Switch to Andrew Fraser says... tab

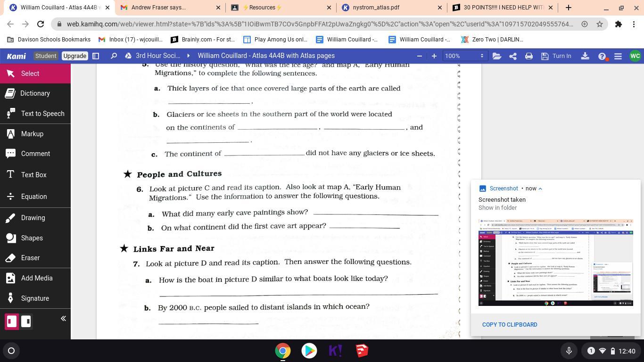[171, 8]
